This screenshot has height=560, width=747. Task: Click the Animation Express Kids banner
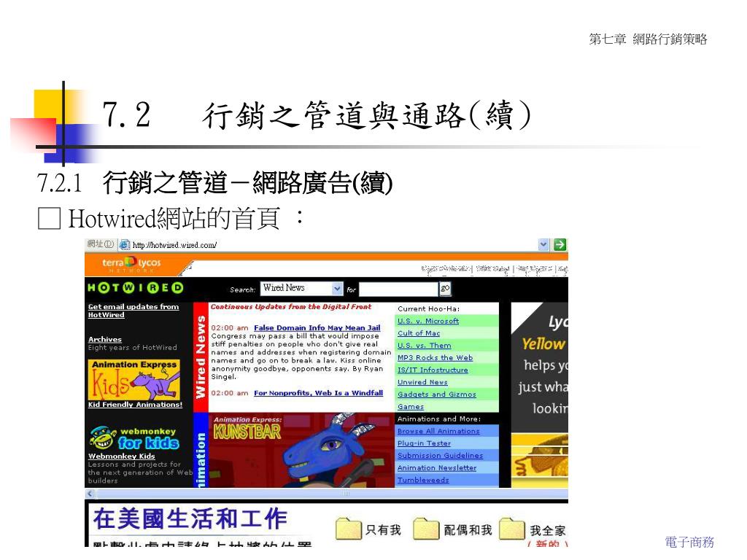[134, 379]
